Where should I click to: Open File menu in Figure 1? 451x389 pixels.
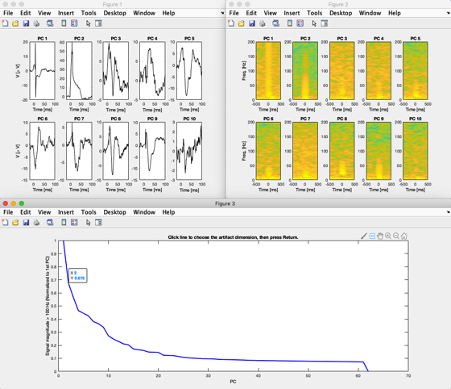pyautogui.click(x=8, y=13)
